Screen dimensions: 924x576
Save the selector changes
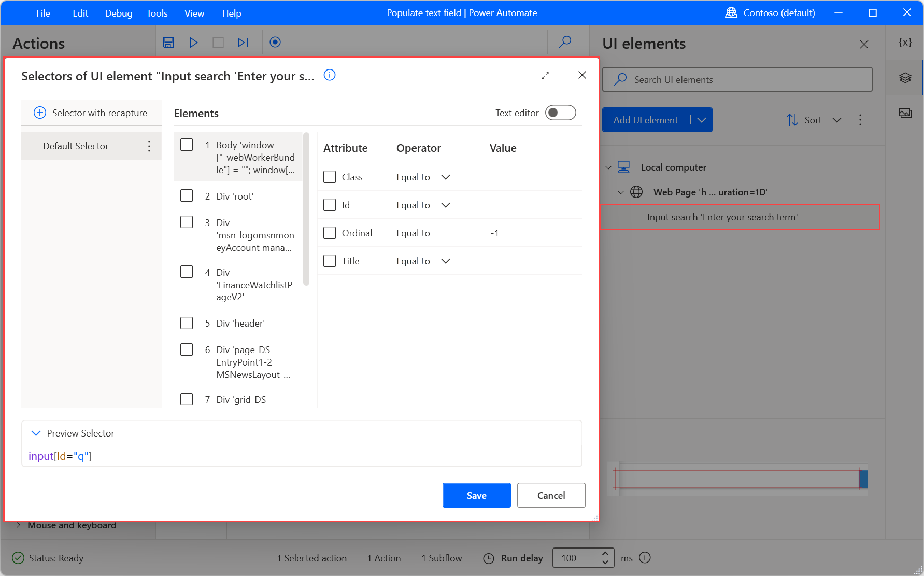(476, 496)
